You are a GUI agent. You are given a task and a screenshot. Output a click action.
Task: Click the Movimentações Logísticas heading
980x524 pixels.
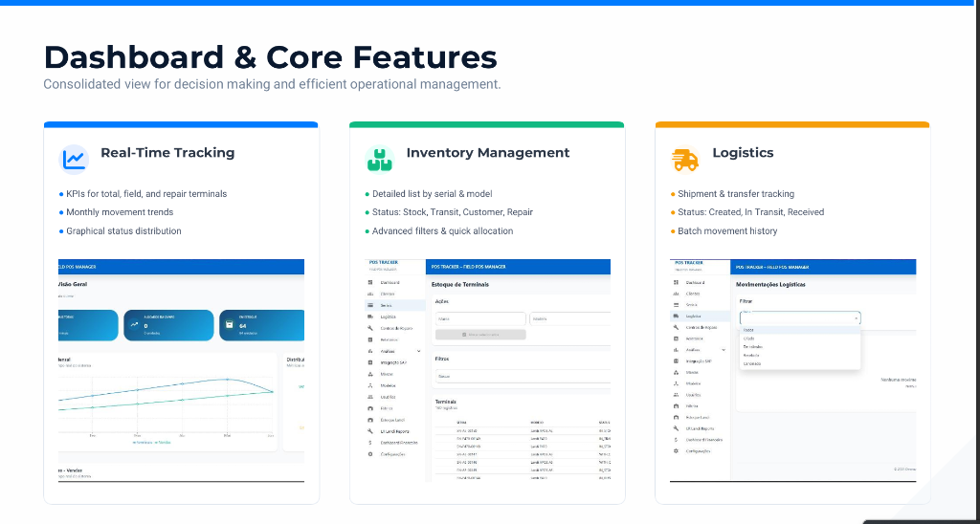click(770, 284)
